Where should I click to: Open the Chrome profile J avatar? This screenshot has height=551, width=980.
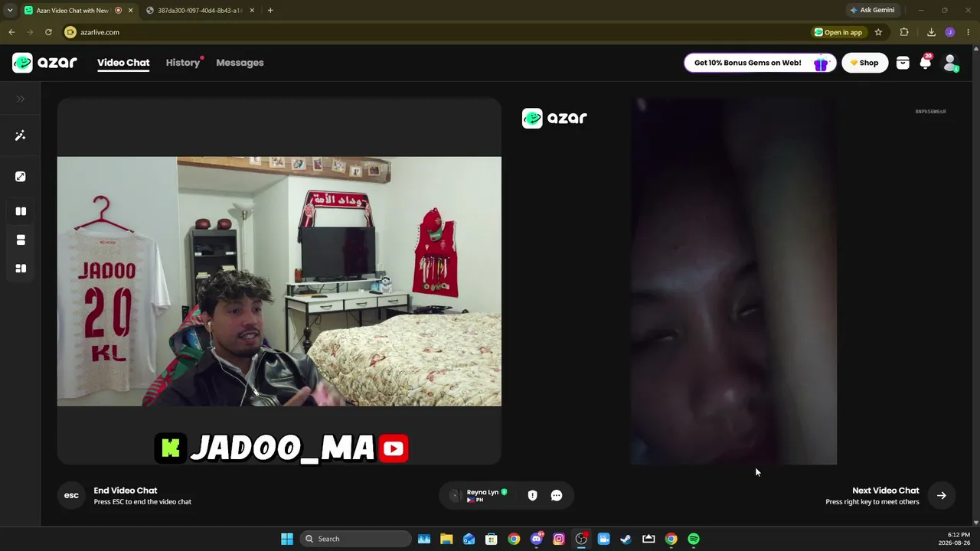tap(950, 32)
